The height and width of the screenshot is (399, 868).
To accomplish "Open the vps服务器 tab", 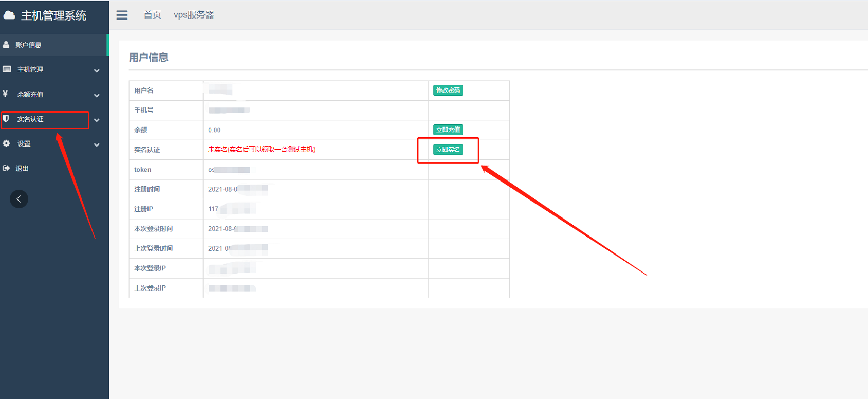I will coord(194,15).
